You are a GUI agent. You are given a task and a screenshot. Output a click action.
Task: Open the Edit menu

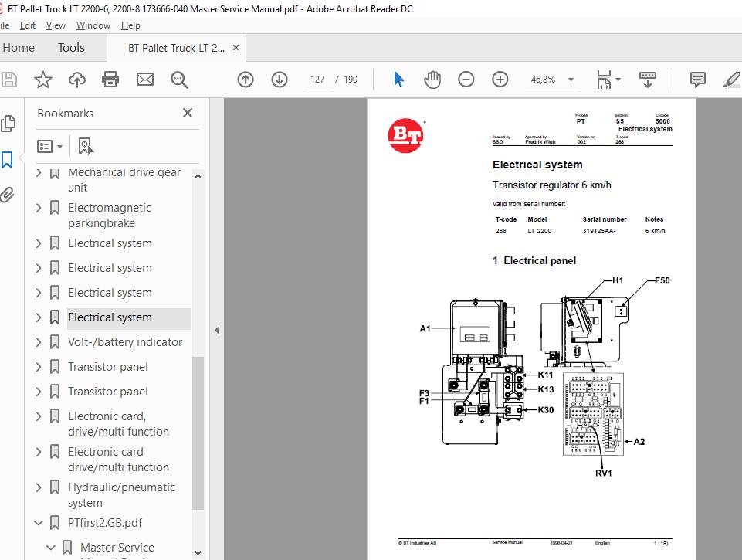(x=28, y=25)
